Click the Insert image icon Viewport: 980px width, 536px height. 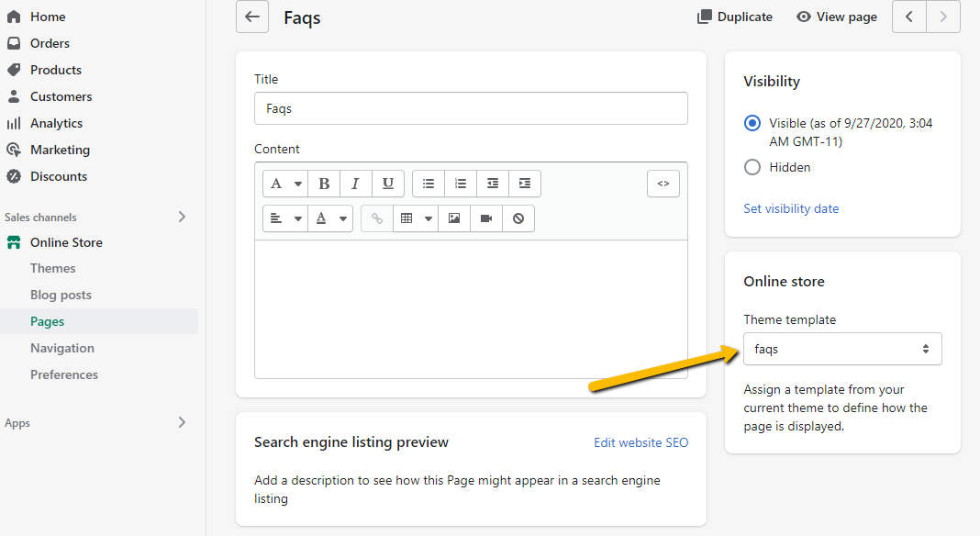click(453, 218)
